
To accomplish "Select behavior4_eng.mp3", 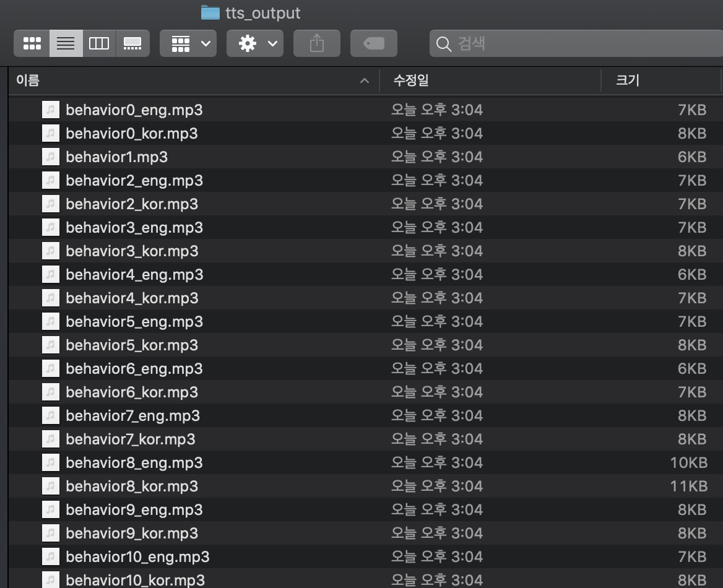I will coord(366,274).
